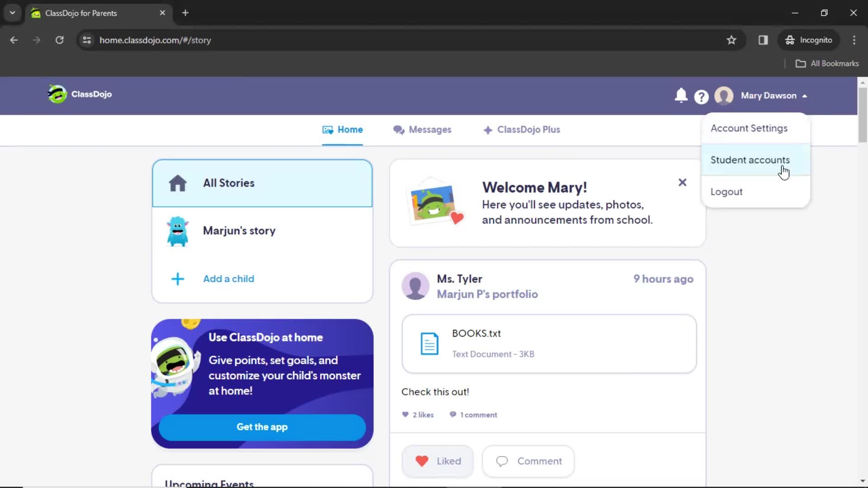The width and height of the screenshot is (868, 488).
Task: Dismiss the Welcome Mary notification
Action: click(683, 182)
